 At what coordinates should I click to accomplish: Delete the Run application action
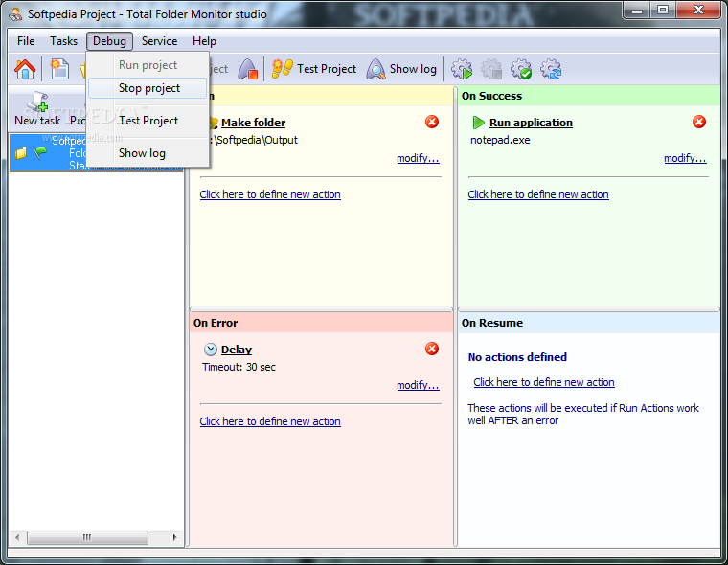[698, 122]
